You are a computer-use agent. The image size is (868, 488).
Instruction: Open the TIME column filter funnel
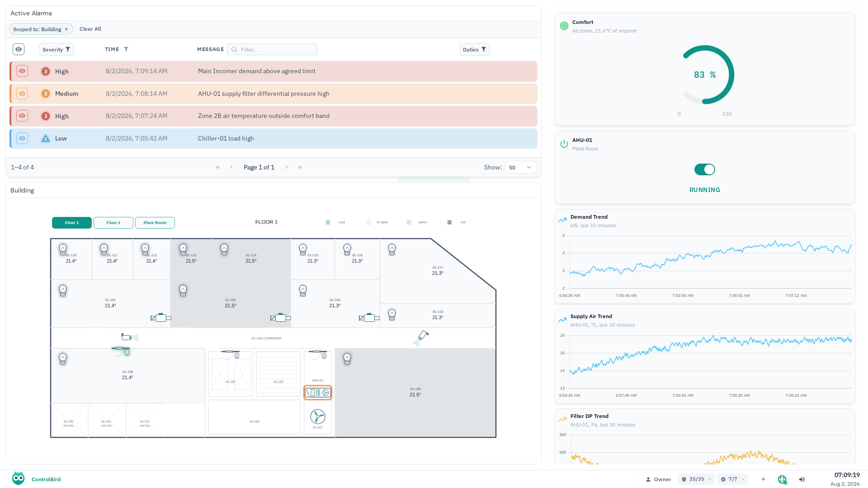coord(126,49)
